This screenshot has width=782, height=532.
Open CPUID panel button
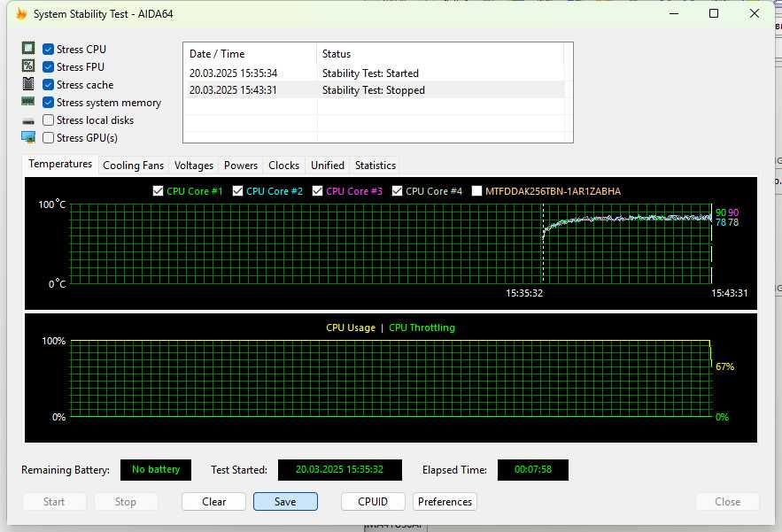tap(373, 502)
